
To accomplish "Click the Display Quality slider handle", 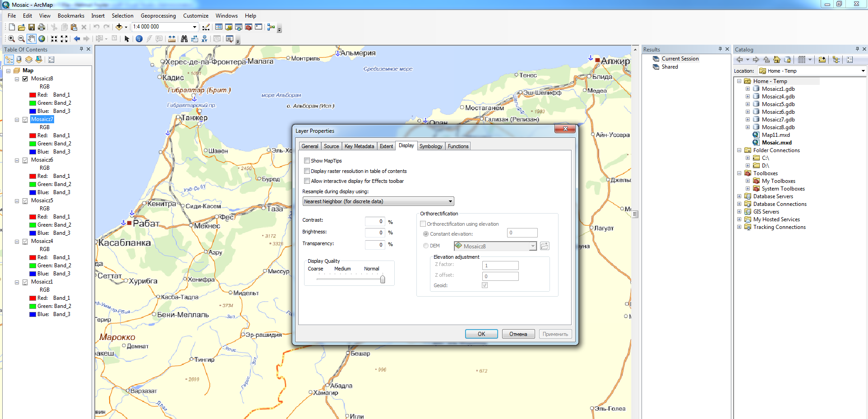I will 383,279.
